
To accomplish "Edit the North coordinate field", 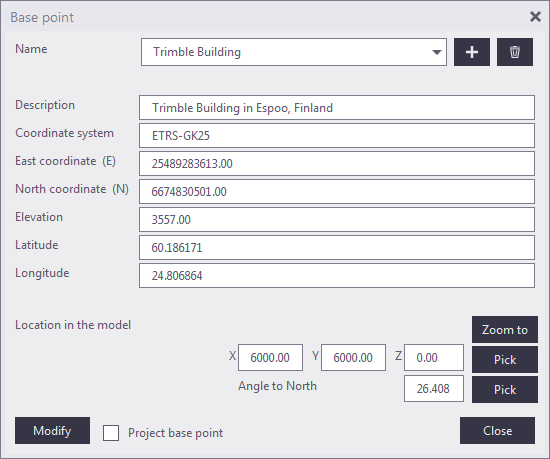I will 337,191.
